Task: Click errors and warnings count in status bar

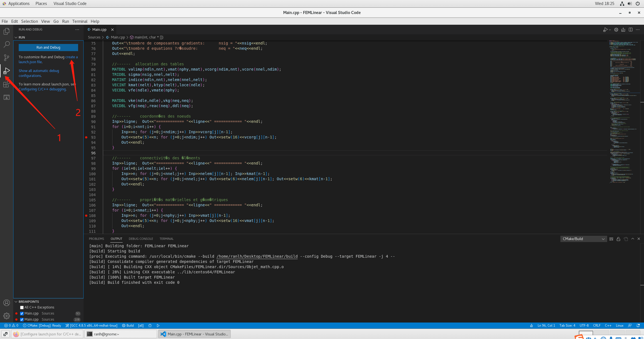Action: [x=11, y=326]
